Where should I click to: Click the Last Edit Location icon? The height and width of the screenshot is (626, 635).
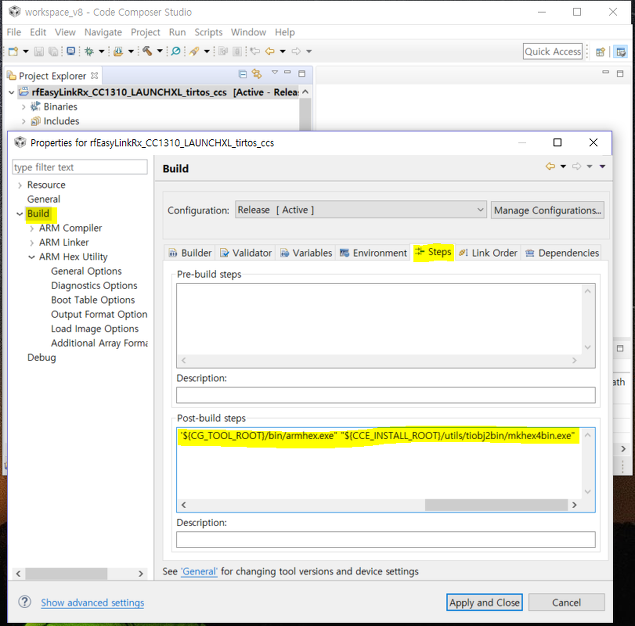point(255,51)
